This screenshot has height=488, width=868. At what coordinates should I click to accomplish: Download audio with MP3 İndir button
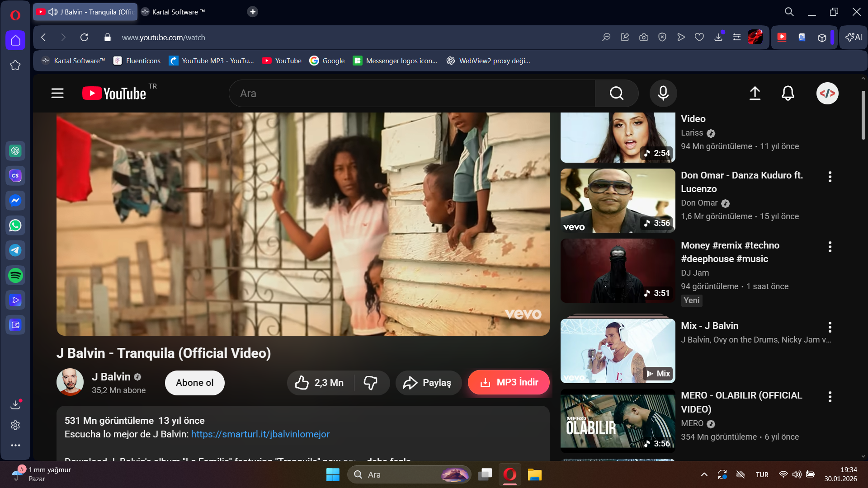[x=509, y=383]
